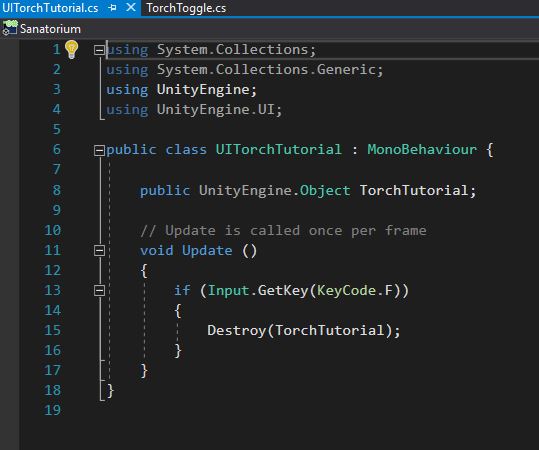Click line number 19
This screenshot has width=539, height=450.
[53, 410]
